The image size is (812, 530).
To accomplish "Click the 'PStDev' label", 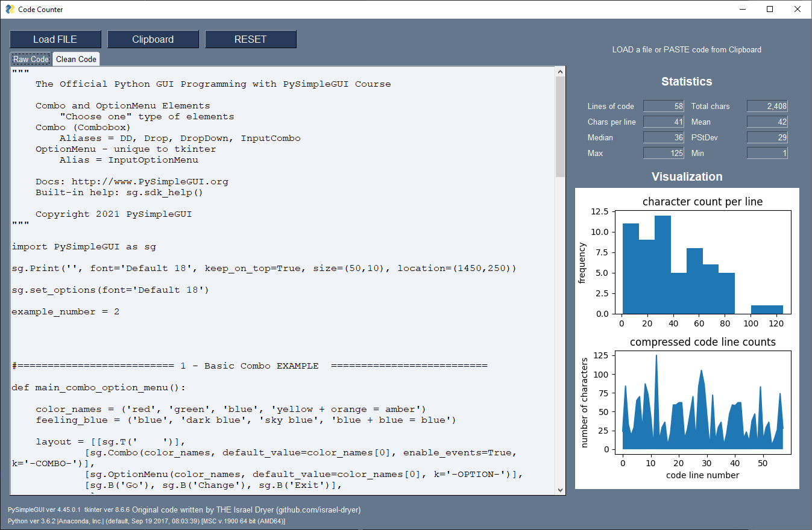I will click(704, 137).
